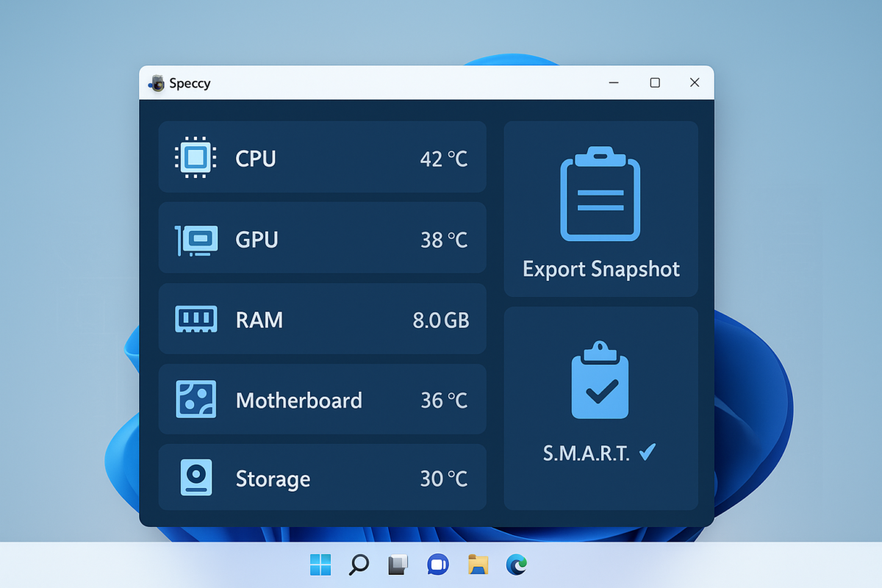Click the CPU chip icon
882x588 pixels.
pyautogui.click(x=195, y=157)
